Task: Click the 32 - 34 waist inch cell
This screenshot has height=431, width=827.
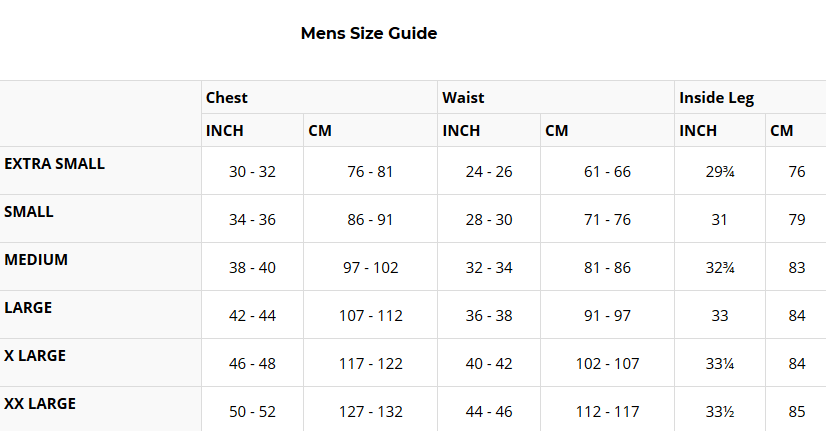Action: click(489, 268)
